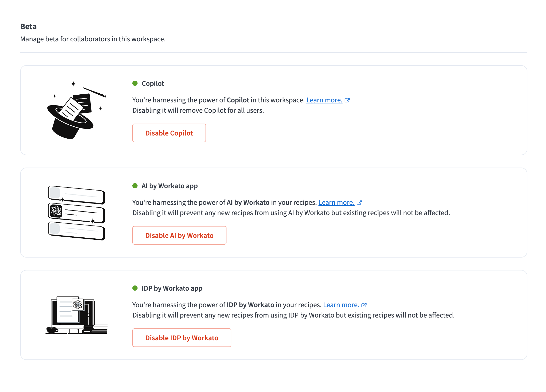The width and height of the screenshot is (546, 392).
Task: Click the AI by Workato stacked cards illustration
Action: click(x=77, y=213)
